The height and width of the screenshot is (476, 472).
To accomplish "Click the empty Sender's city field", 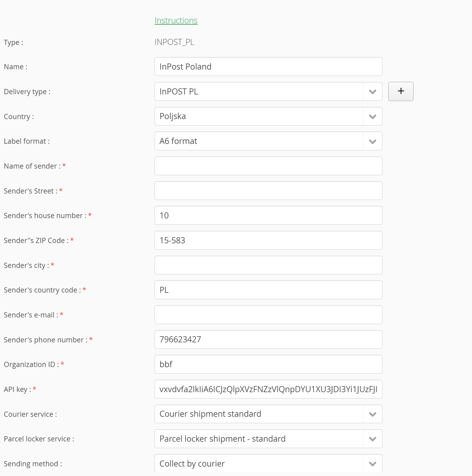I will tap(268, 265).
